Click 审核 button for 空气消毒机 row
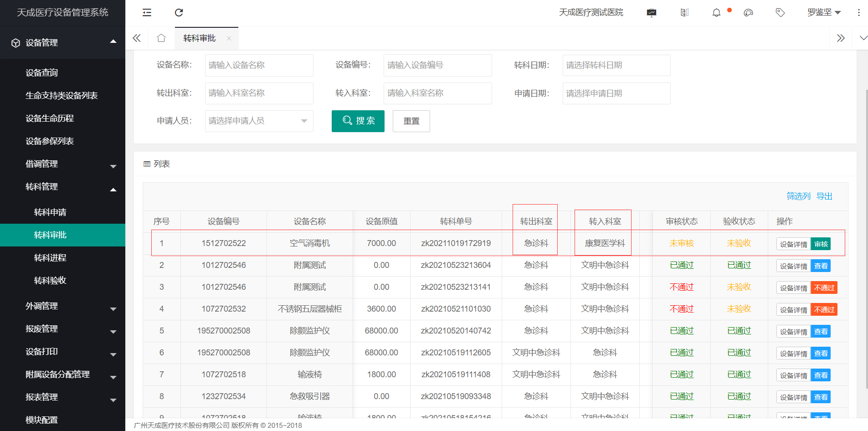The height and width of the screenshot is (431, 868). [821, 244]
